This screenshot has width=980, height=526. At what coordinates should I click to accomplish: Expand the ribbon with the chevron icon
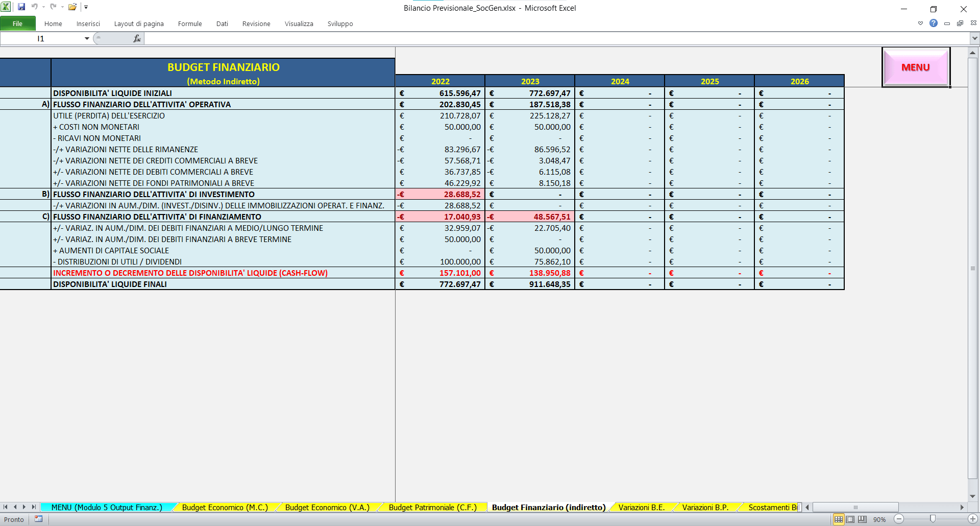coord(920,23)
